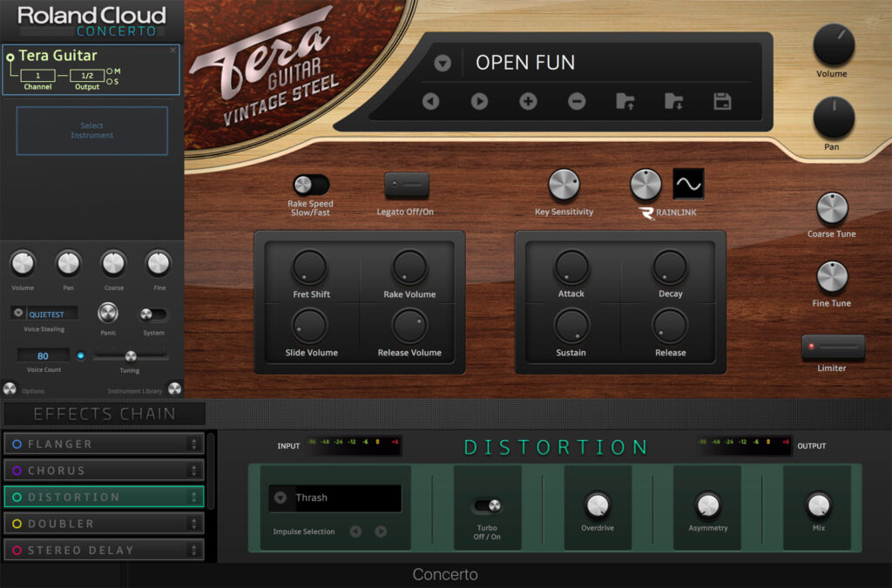Screen dimensions: 892x588
Task: Open Options with the bottom-left wheel icon
Action: click(10, 389)
